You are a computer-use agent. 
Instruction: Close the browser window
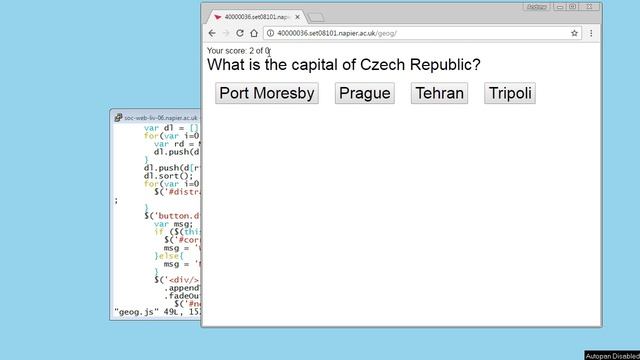589,7
